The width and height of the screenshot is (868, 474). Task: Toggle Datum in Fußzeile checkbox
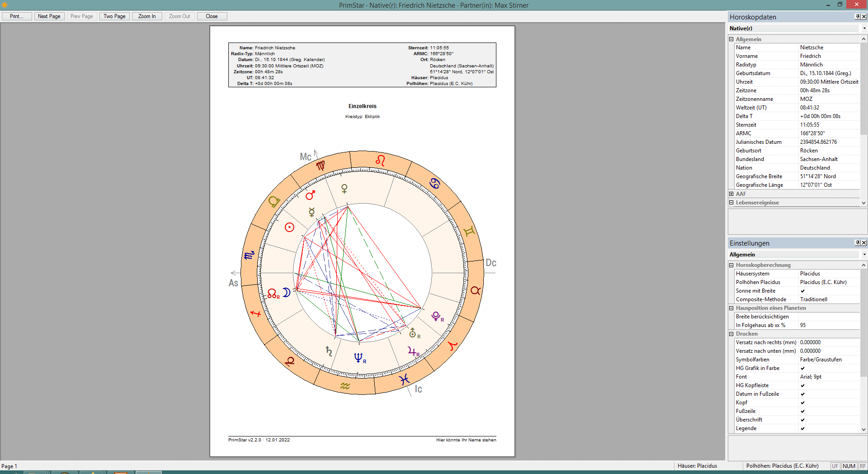(802, 394)
